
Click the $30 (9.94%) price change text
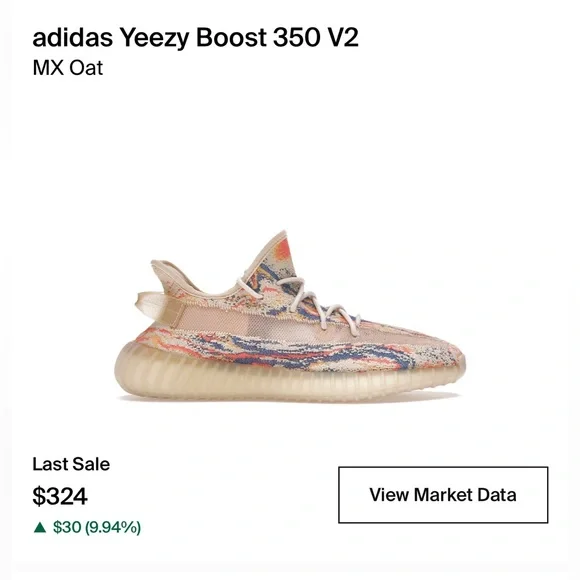coord(97,527)
